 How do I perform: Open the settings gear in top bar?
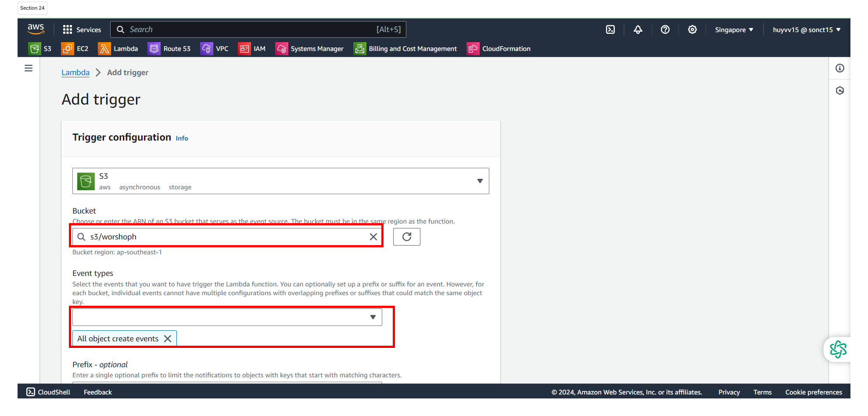pos(692,29)
